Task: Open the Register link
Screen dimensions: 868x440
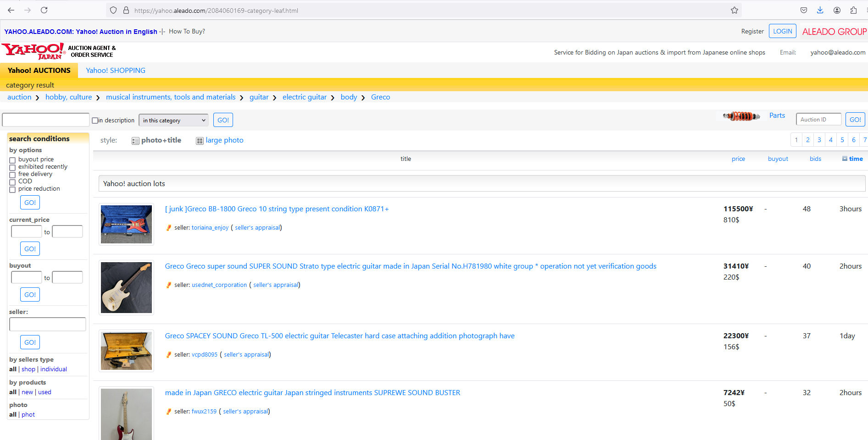Action: coord(752,31)
